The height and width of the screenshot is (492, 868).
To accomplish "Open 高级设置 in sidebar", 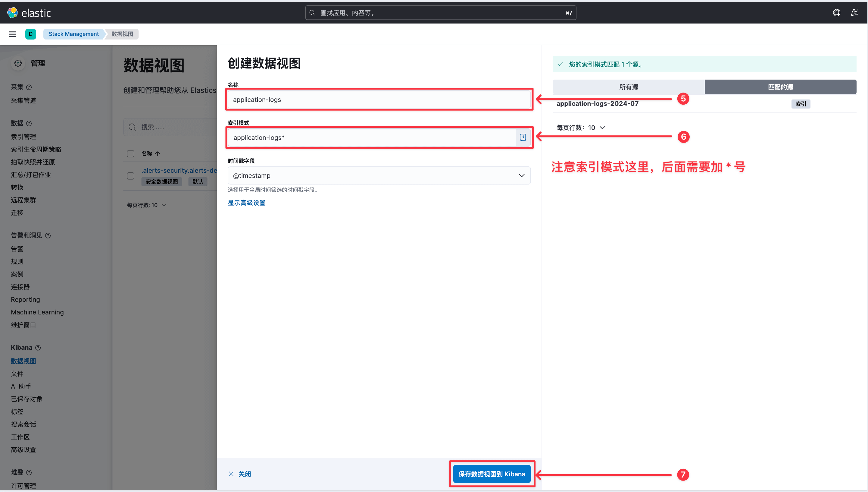I will point(23,450).
